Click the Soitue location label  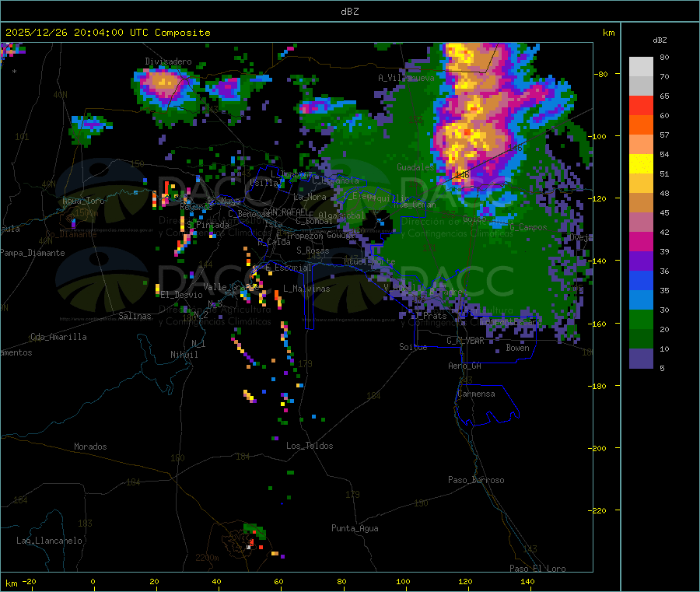[413, 347]
